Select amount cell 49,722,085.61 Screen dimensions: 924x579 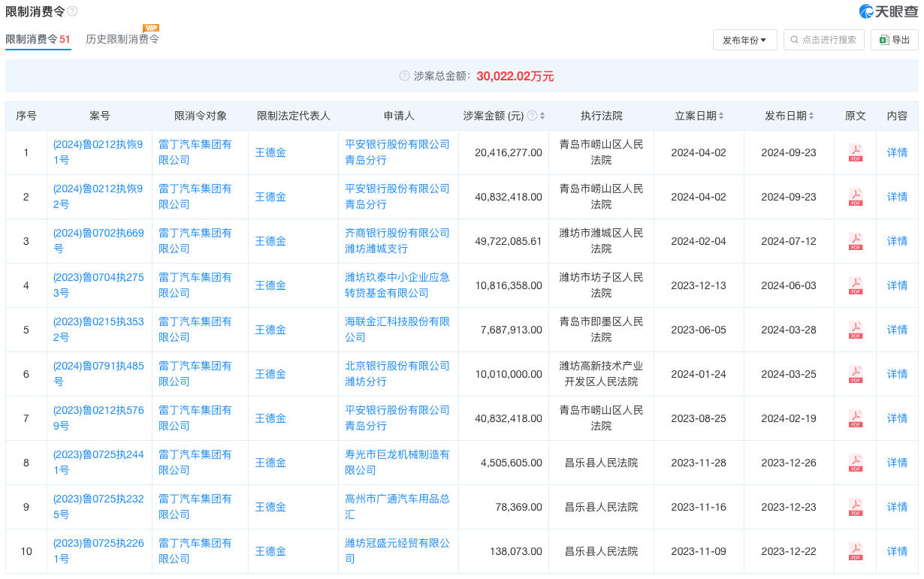coord(509,241)
